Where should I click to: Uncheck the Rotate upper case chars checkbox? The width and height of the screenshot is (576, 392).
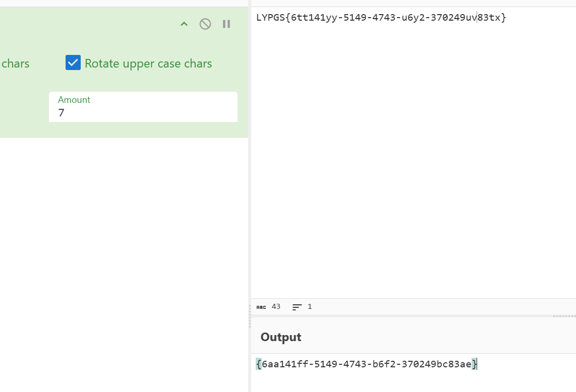click(73, 63)
